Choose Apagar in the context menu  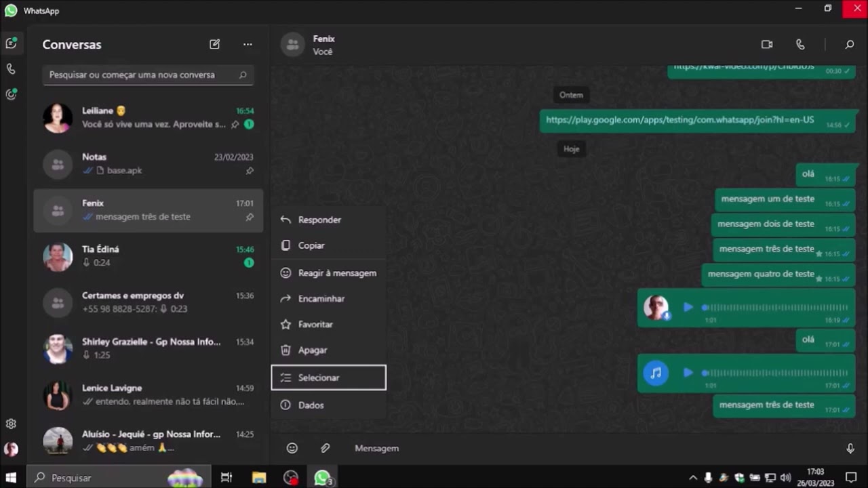point(329,350)
